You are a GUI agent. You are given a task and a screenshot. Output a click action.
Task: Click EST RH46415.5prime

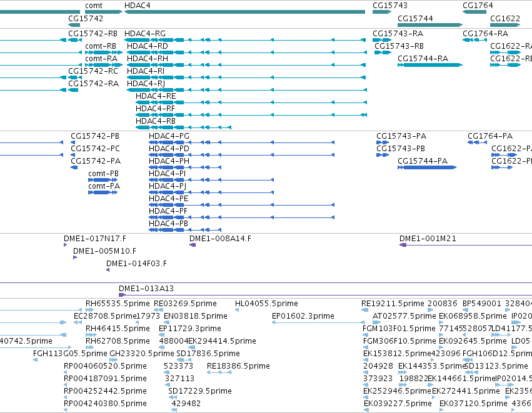[118, 329]
